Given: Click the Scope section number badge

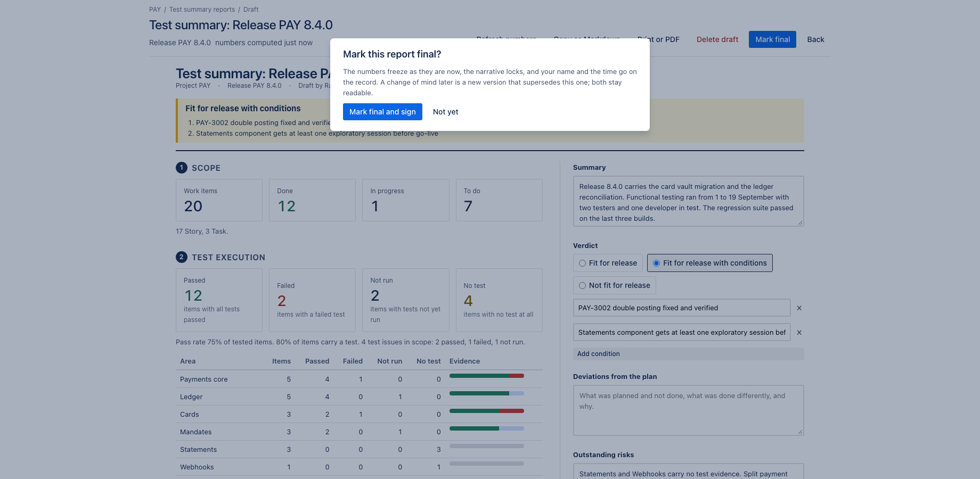Looking at the screenshot, I should click(x=182, y=168).
